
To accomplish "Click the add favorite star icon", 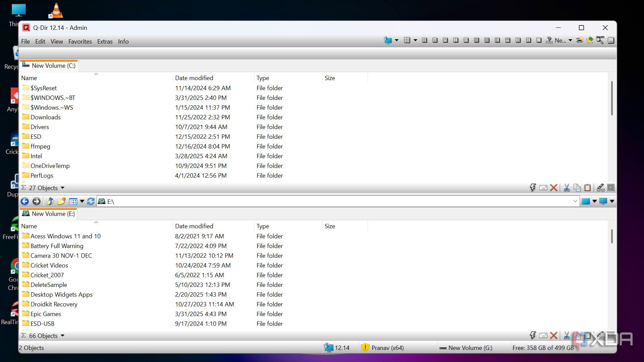I will 590,40.
